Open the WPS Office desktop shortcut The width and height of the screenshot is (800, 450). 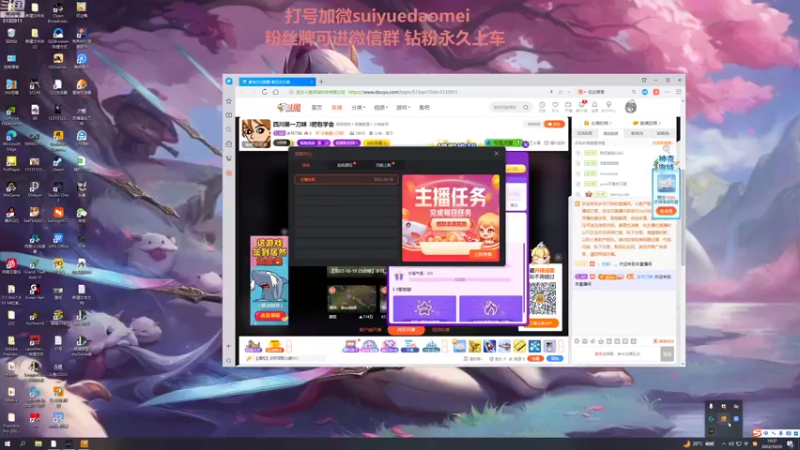point(58,241)
